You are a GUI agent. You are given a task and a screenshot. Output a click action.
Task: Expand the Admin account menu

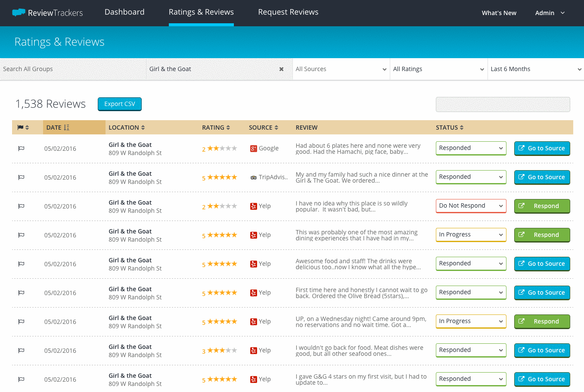pos(550,13)
